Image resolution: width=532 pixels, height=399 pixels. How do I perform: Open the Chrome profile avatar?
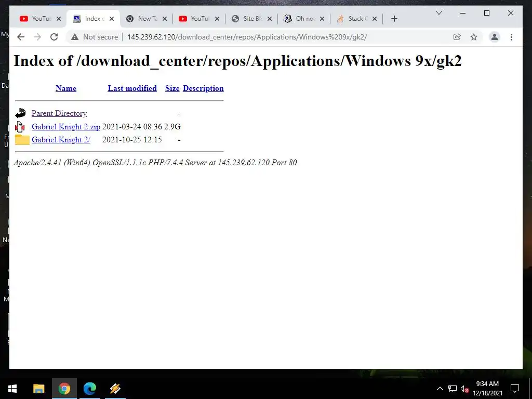[495, 37]
